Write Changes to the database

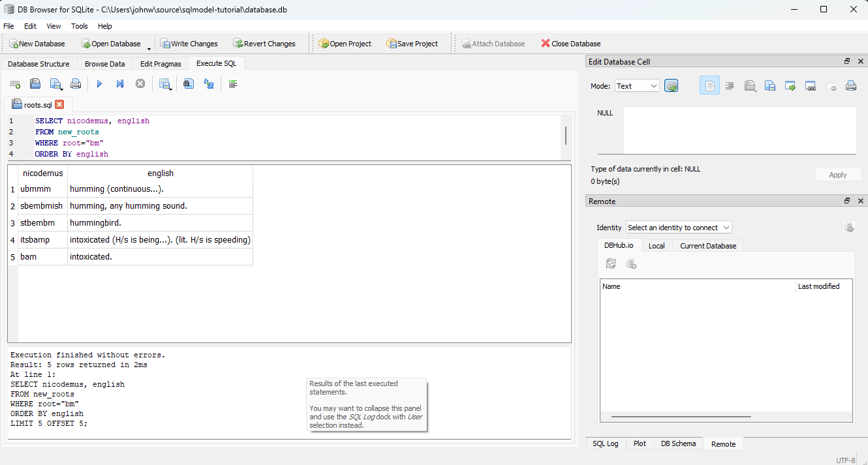pyautogui.click(x=189, y=44)
